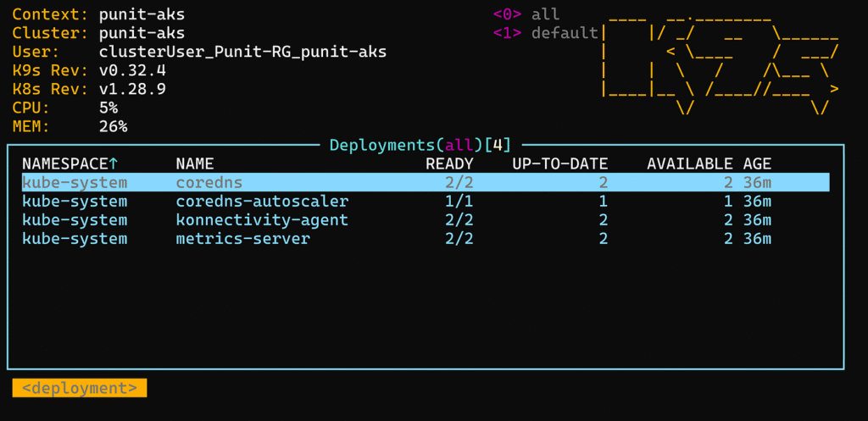
Task: Click the UP-TO-DATE column header
Action: point(560,163)
